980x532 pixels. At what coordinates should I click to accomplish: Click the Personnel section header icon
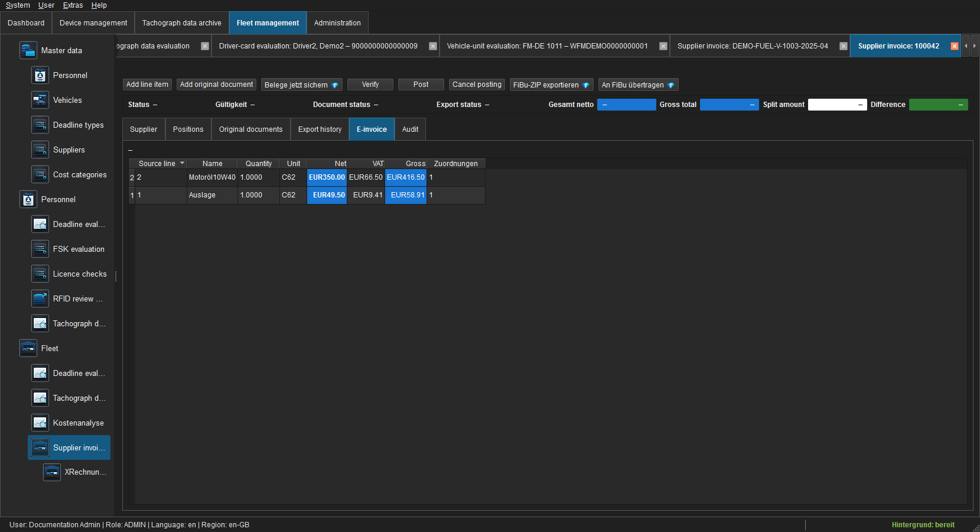[x=28, y=199]
